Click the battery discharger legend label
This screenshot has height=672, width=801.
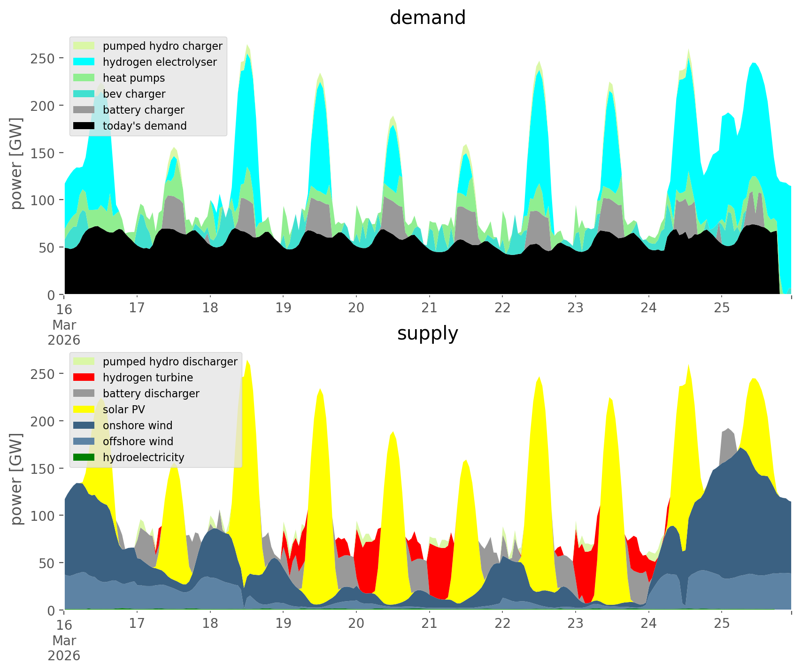151,394
